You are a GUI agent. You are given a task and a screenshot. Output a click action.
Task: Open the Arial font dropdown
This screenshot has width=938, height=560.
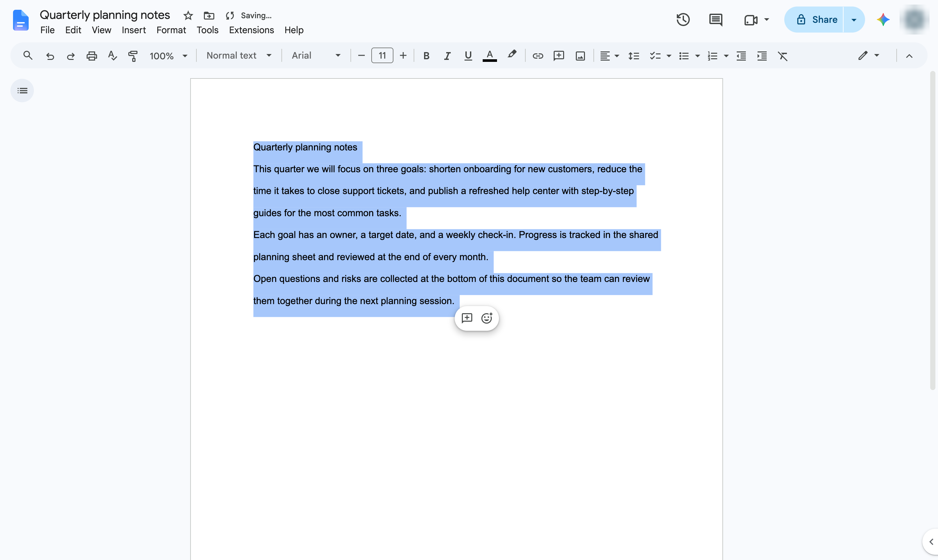316,55
